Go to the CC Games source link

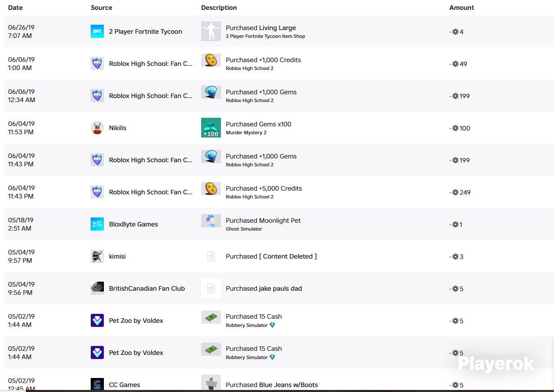click(124, 385)
